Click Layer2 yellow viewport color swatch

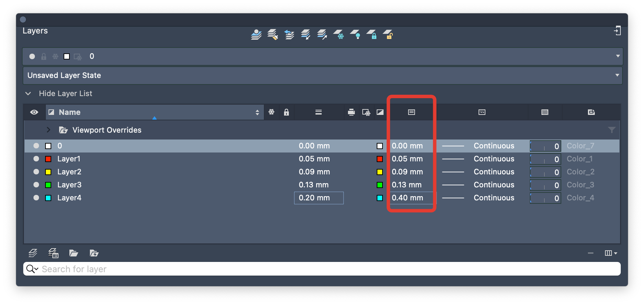[379, 172]
